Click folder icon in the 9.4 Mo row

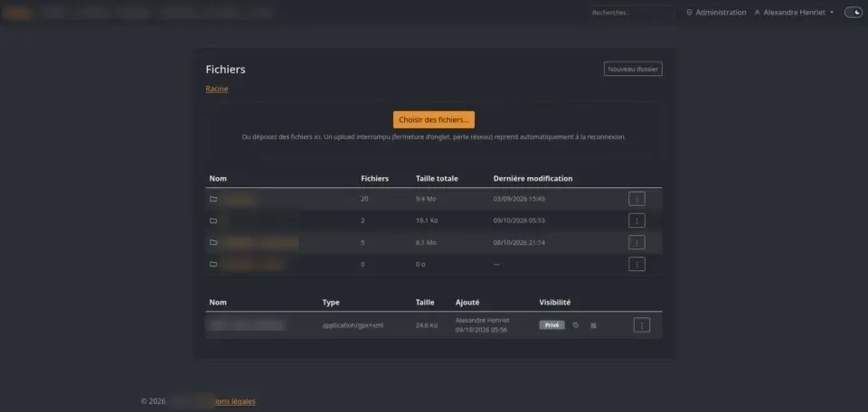(x=213, y=199)
